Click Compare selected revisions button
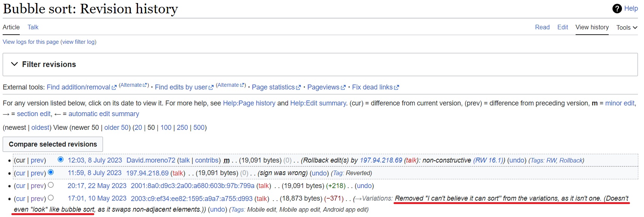This screenshot has height=217, width=644. (53, 144)
